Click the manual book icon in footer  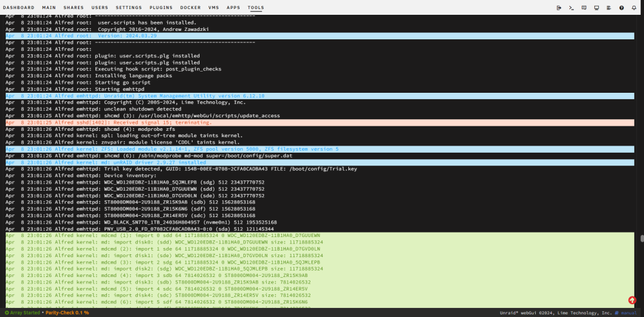point(617,313)
